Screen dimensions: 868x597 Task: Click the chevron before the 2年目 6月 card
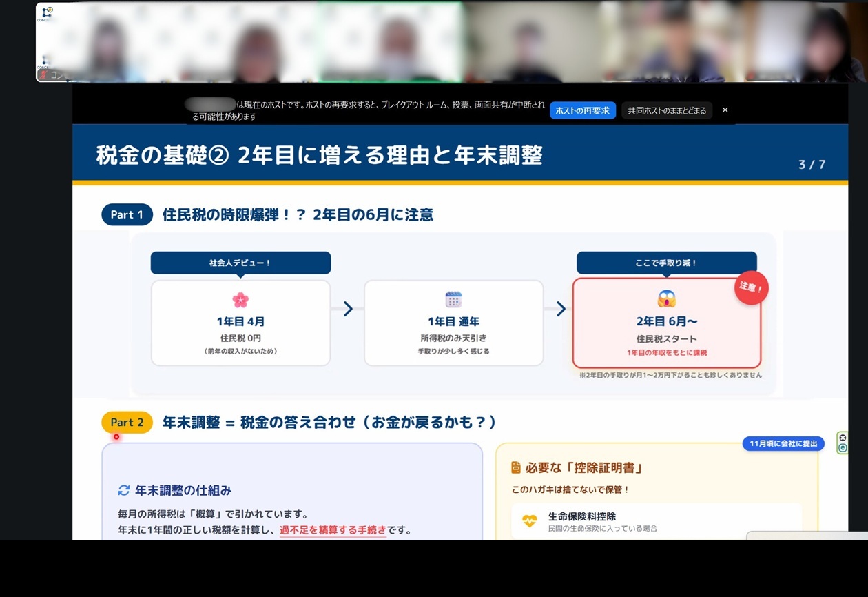[561, 309]
